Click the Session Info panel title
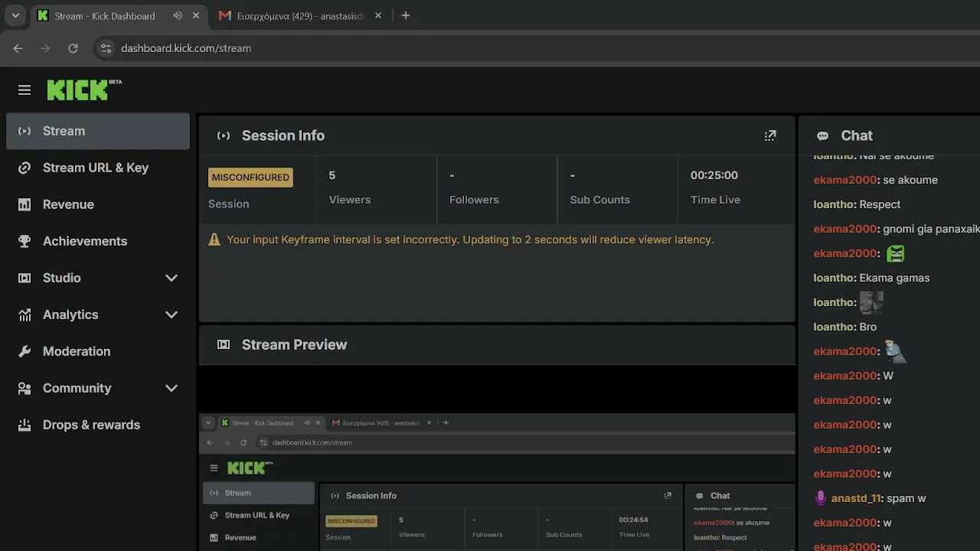The height and width of the screenshot is (551, 980). click(283, 135)
